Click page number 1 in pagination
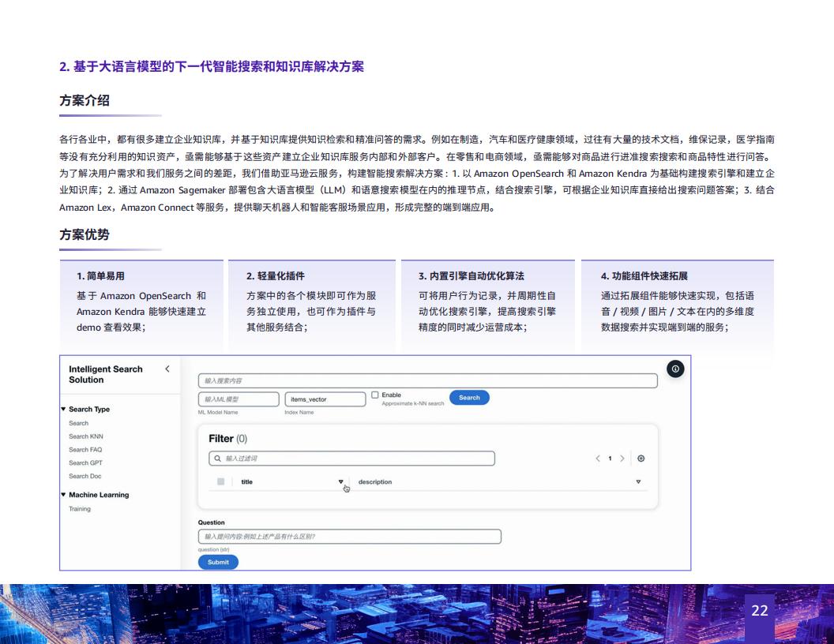Screen dimensions: 834x644 (x=610, y=459)
